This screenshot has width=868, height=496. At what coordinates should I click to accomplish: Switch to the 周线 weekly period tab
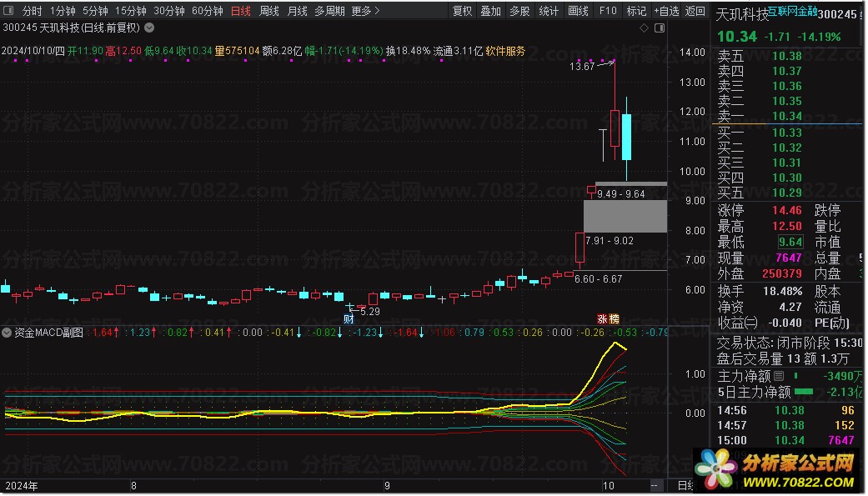(268, 11)
